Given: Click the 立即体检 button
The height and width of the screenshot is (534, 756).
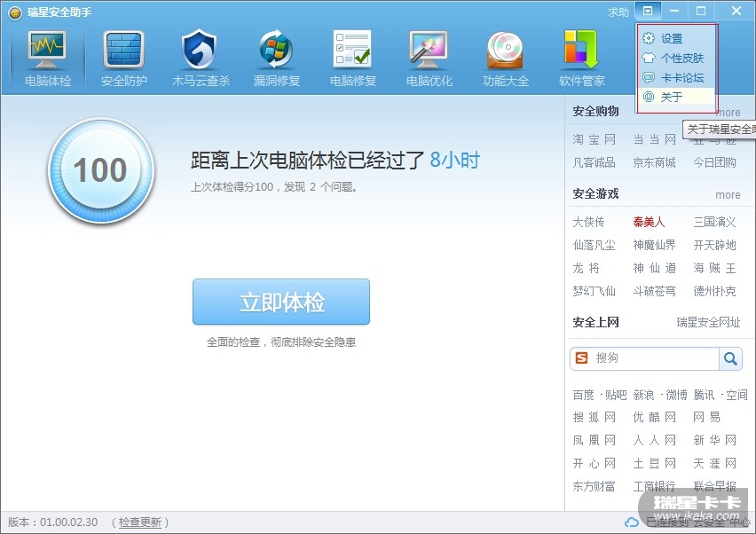Looking at the screenshot, I should tap(281, 302).
